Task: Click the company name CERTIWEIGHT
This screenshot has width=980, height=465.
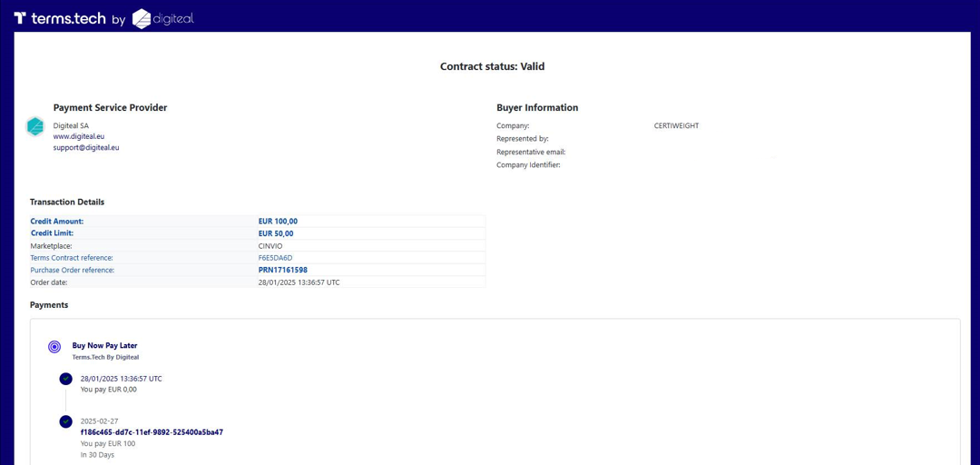Action: point(676,126)
